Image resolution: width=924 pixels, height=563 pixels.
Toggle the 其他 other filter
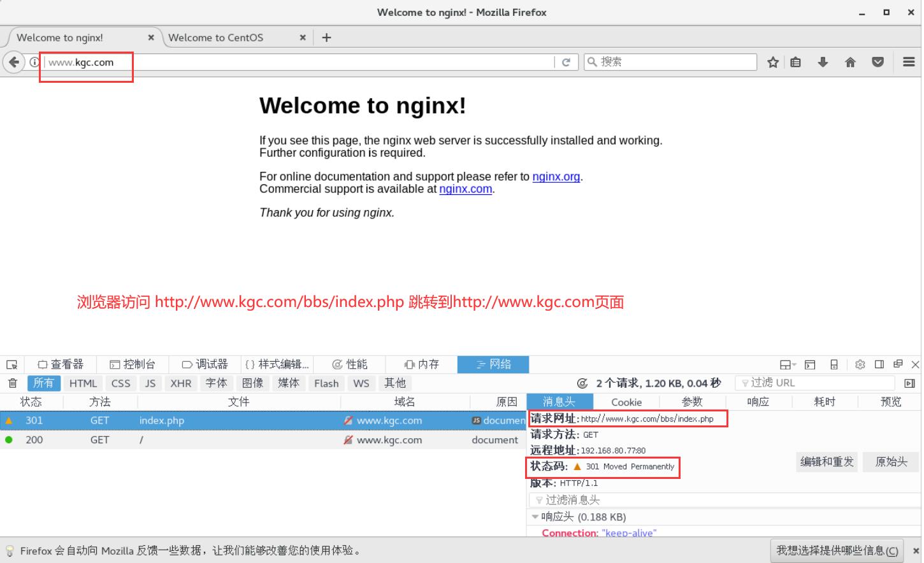[x=395, y=383]
